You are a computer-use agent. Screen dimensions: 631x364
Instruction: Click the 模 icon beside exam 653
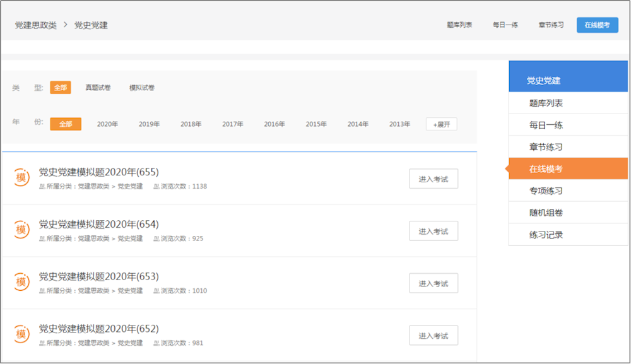click(21, 282)
